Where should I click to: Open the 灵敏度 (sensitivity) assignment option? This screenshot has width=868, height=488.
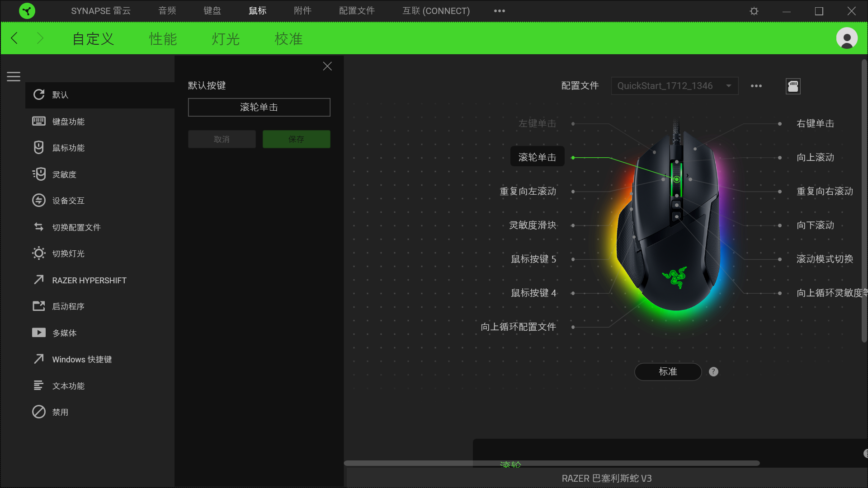(x=39, y=174)
